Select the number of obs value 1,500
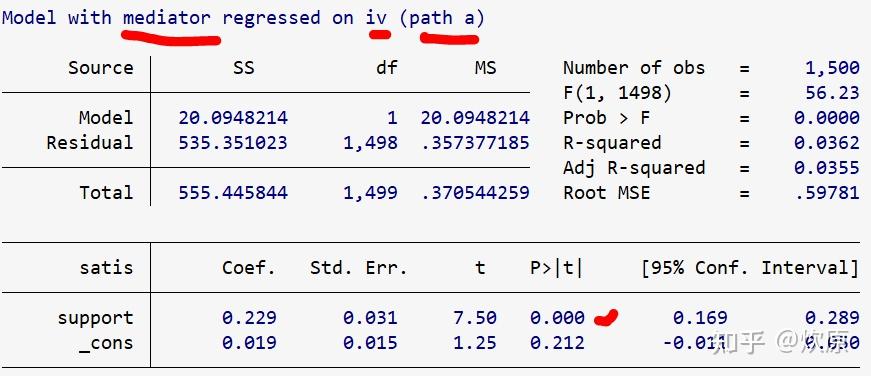The image size is (871, 376). [x=832, y=68]
